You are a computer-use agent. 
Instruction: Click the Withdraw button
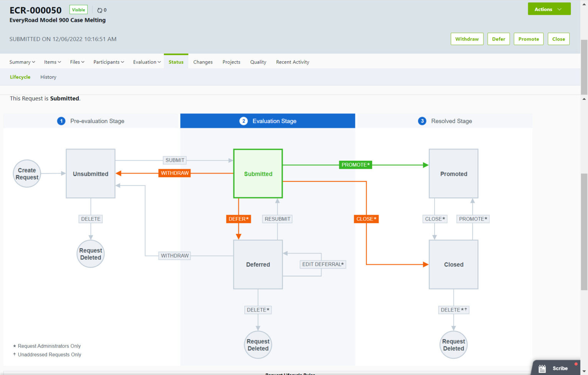point(467,39)
